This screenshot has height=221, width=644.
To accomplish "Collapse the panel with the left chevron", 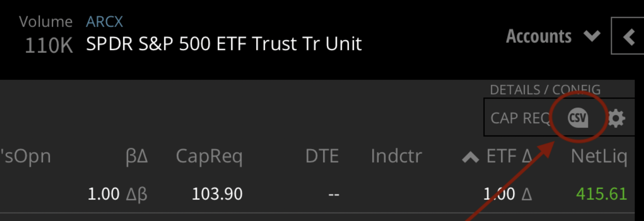I will click(x=629, y=37).
